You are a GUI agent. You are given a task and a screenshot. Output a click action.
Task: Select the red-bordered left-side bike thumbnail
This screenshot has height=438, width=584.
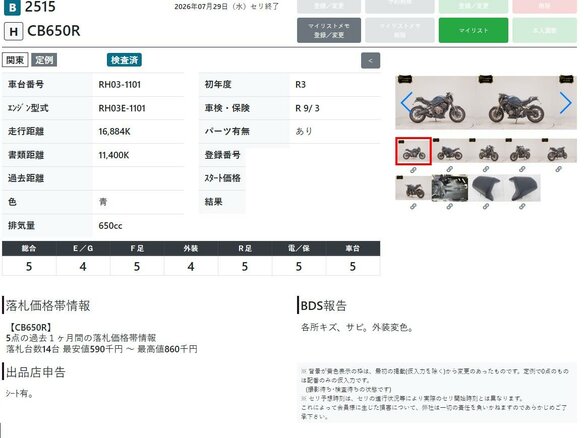point(413,151)
